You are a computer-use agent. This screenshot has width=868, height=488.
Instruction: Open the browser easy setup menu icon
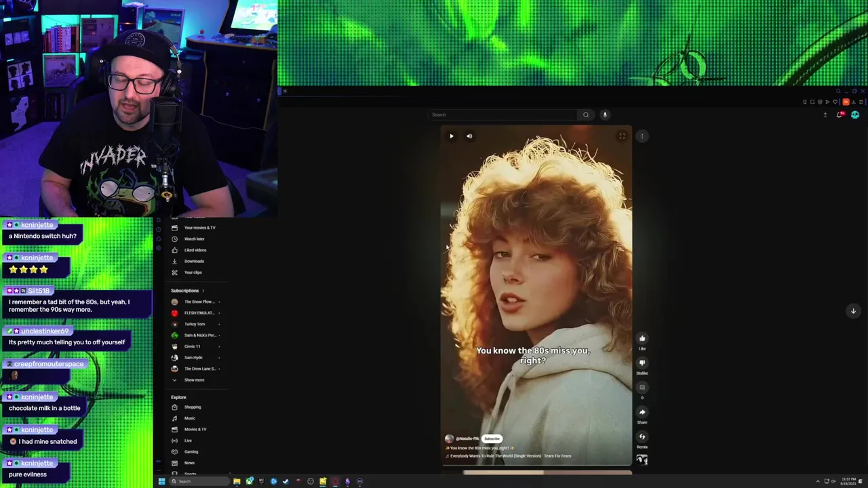click(x=861, y=102)
